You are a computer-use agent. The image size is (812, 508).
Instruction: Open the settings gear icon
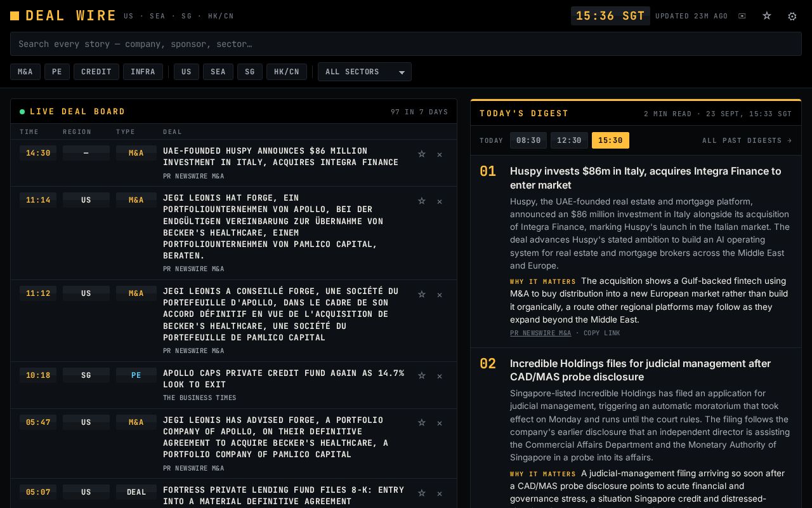pyautogui.click(x=792, y=16)
